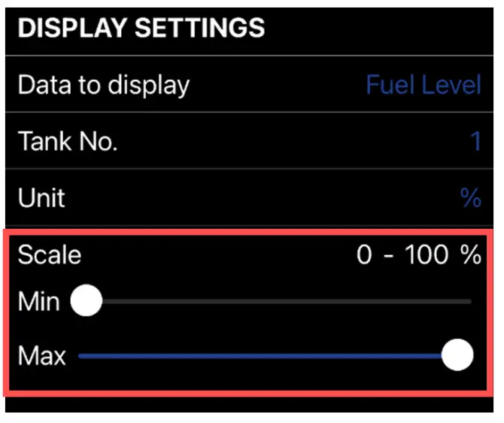The image size is (504, 423).
Task: Click the 0 in the Scale readout
Action: click(x=364, y=254)
